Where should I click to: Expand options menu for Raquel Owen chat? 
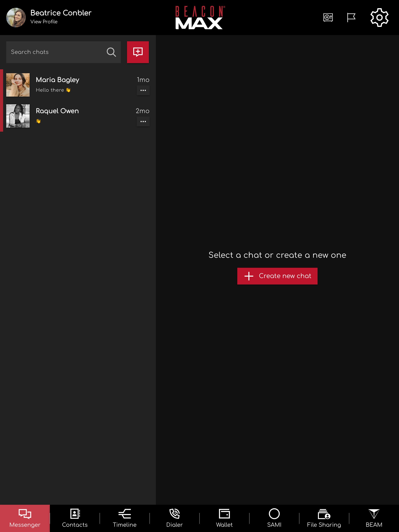coord(143,122)
